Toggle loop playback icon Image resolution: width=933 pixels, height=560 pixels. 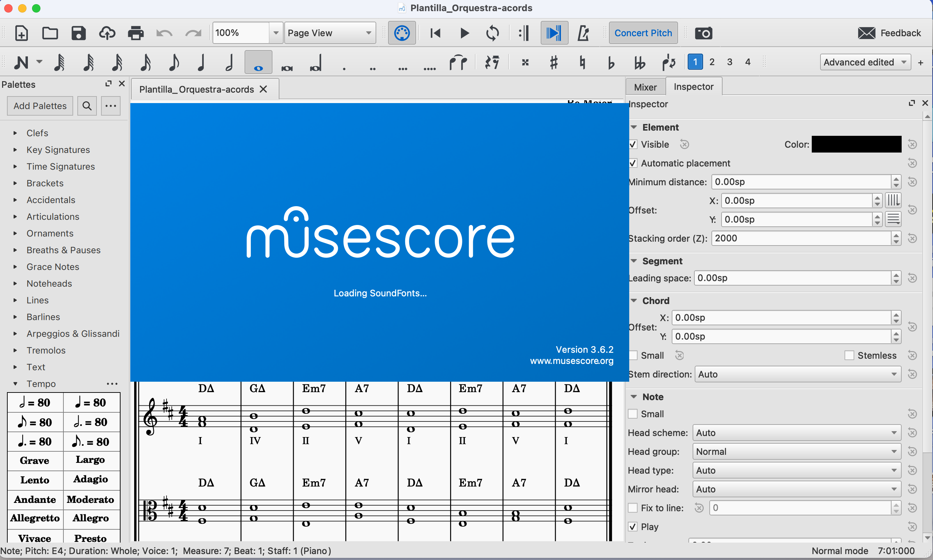493,33
